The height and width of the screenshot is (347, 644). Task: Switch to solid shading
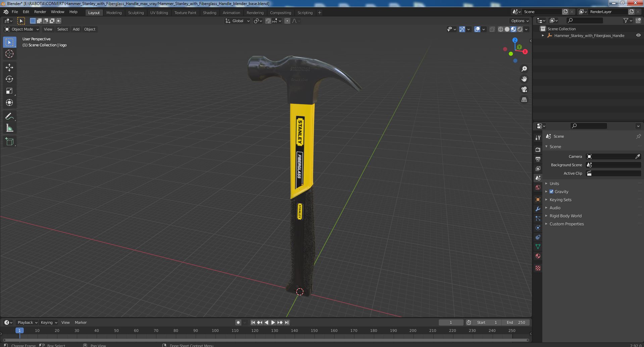[x=507, y=30]
